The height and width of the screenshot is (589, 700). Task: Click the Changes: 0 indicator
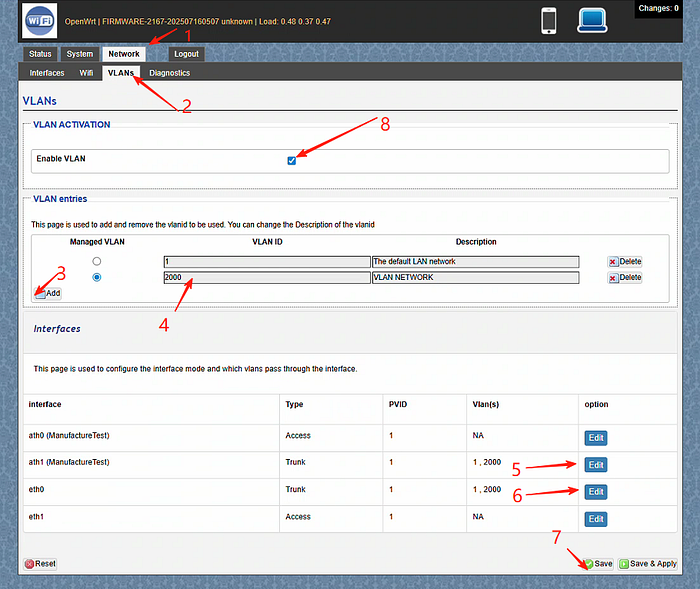[x=658, y=8]
